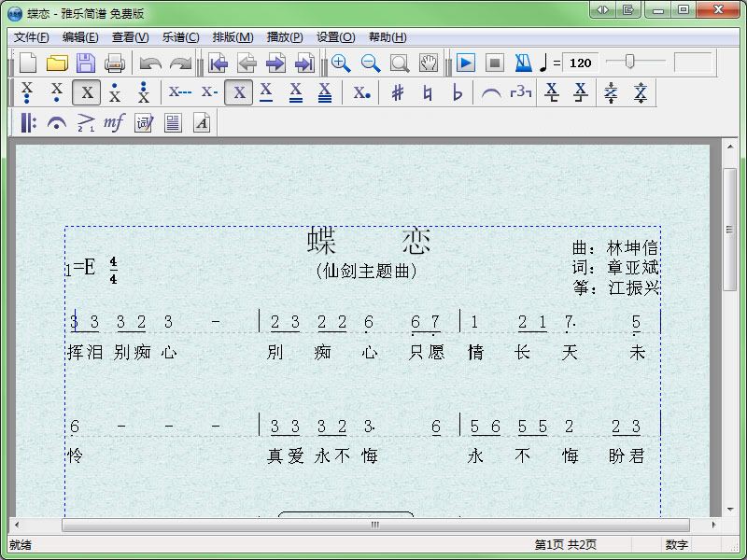Open the 查看(V) menu
Viewport: 747px width, 560px height.
[131, 37]
